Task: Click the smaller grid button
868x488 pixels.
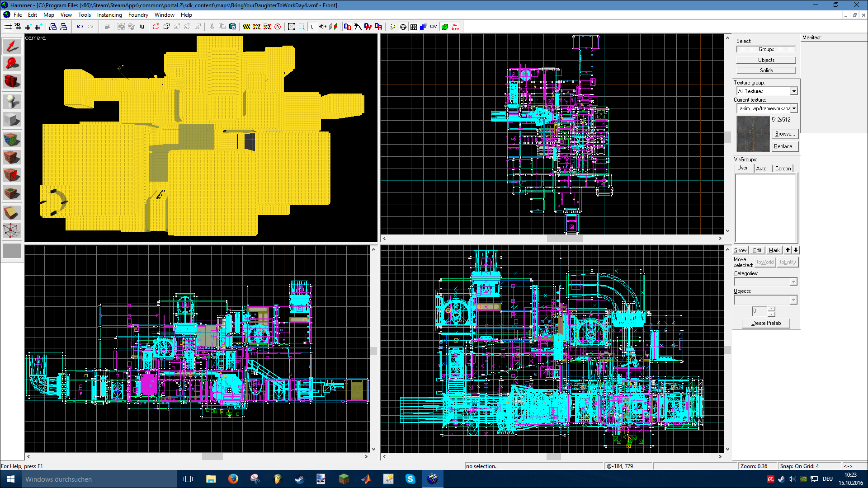Action: coord(28,27)
